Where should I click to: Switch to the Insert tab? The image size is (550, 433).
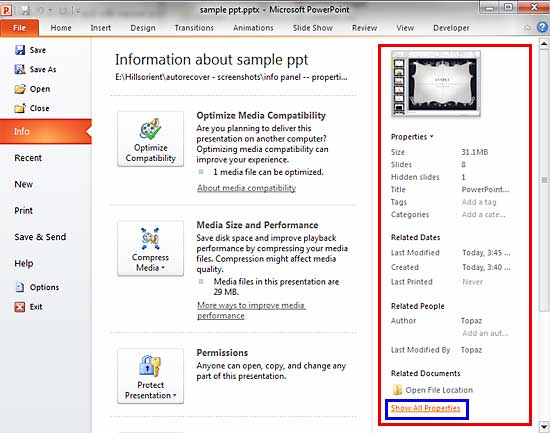click(x=100, y=28)
